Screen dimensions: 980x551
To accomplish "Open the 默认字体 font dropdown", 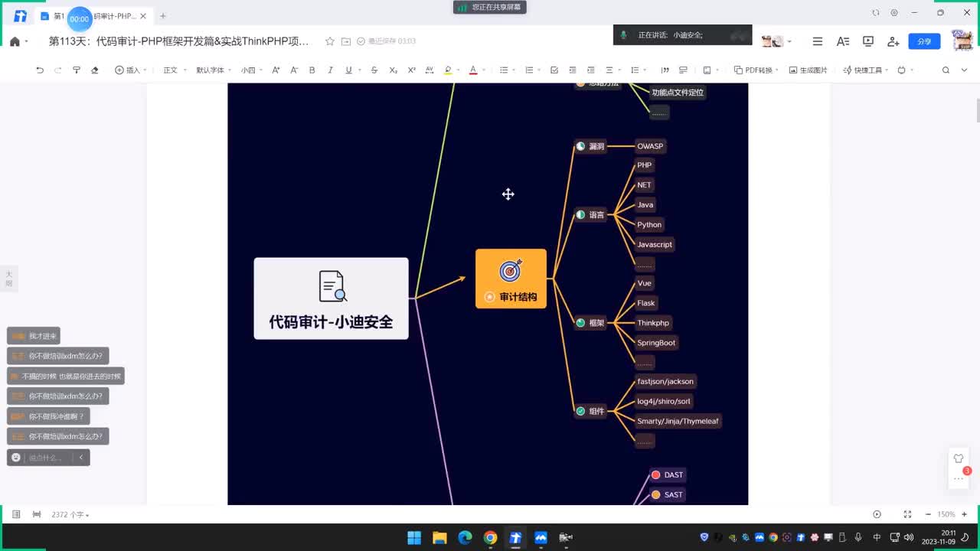I will tap(213, 70).
